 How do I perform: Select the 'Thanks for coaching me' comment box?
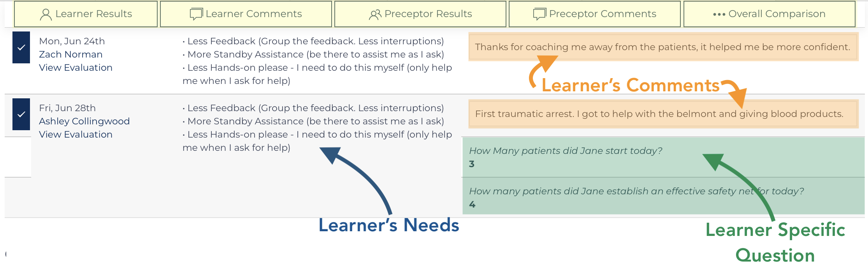click(663, 47)
